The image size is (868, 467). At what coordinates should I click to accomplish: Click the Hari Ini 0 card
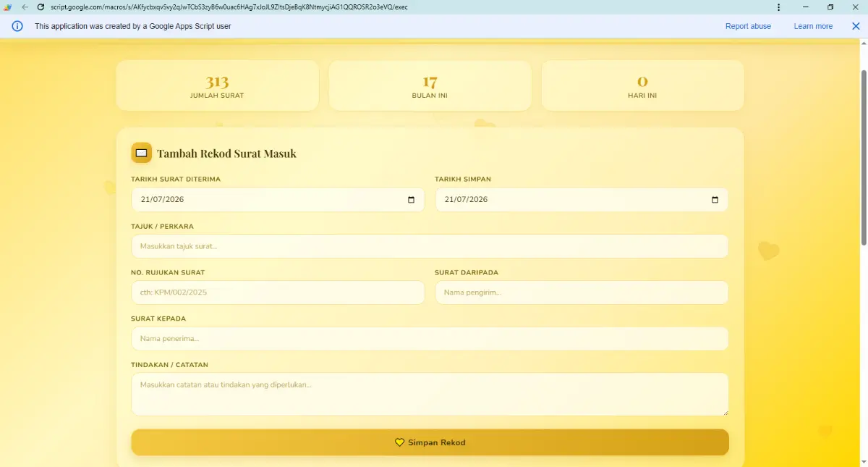[642, 85]
